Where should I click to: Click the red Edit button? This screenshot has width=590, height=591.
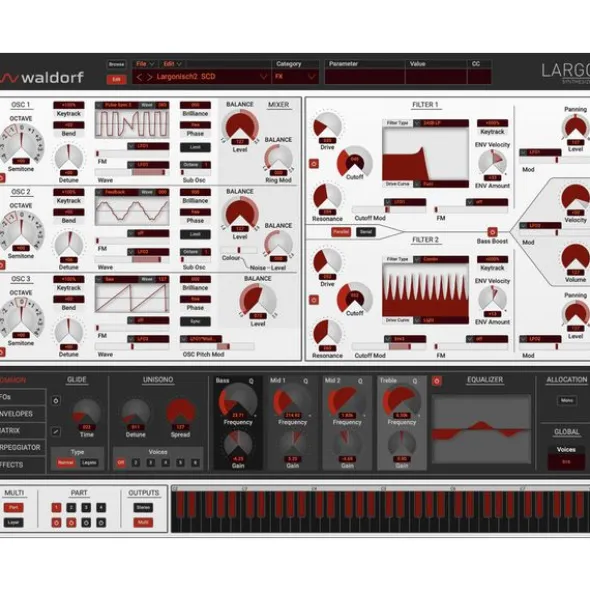[116, 79]
